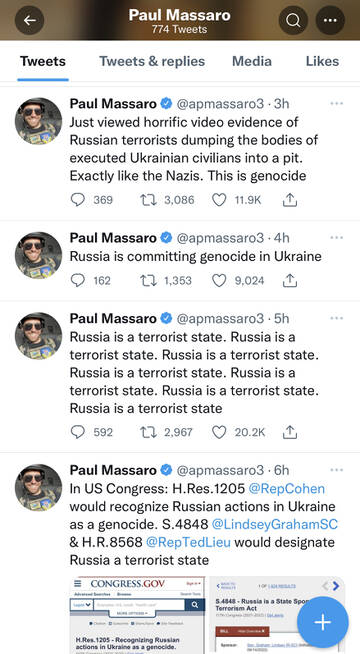Reply to the tweet with 592 replies
The height and width of the screenshot is (654, 360).
78,432
